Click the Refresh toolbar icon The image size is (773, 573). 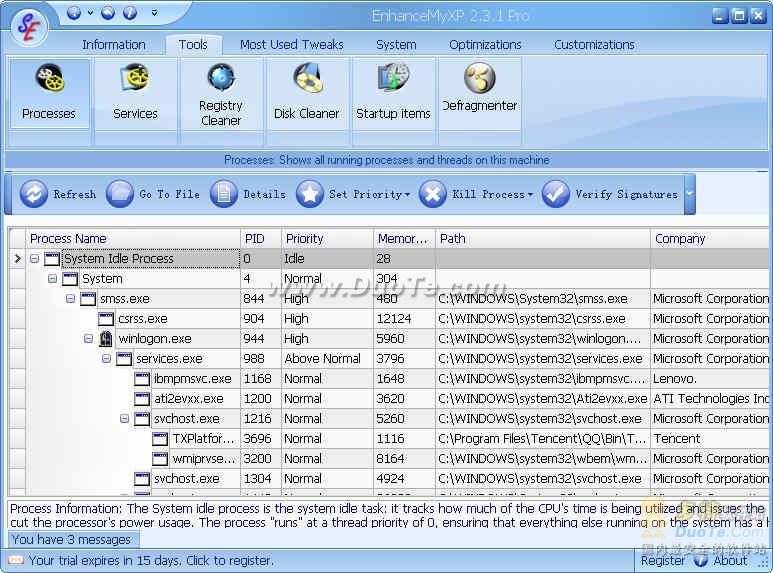coord(34,194)
